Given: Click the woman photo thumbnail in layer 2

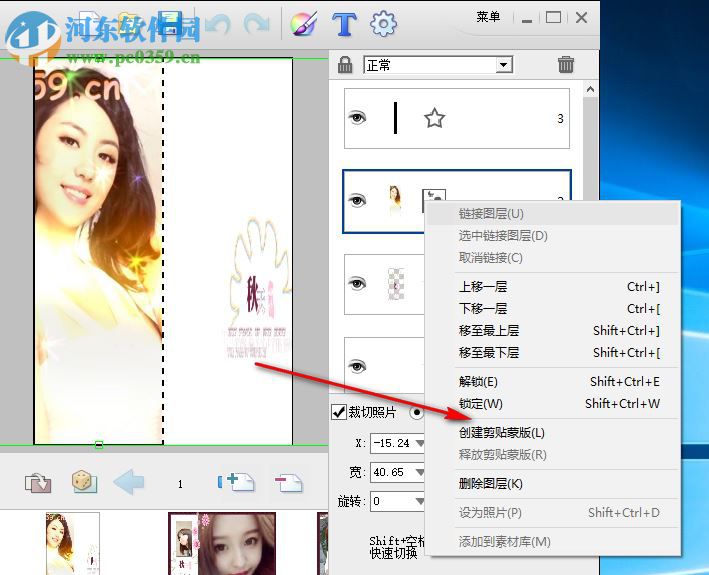Looking at the screenshot, I should tap(395, 200).
